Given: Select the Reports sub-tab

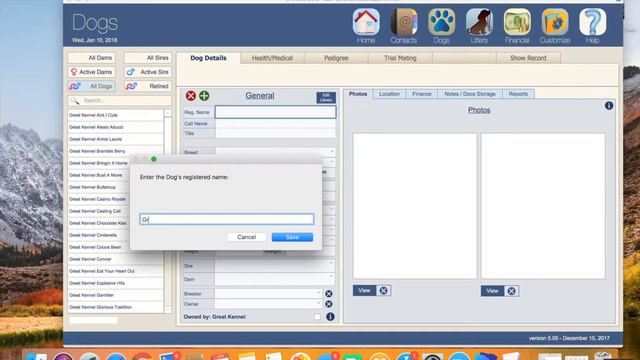Looking at the screenshot, I should coord(518,94).
